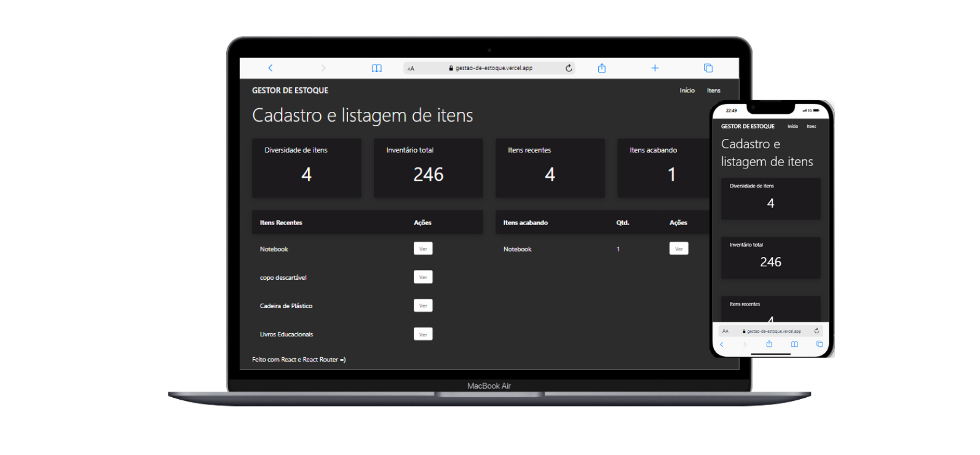This screenshot has height=455, width=980.
Task: Tap the bookmarks icon on the phone browser
Action: tap(794, 344)
